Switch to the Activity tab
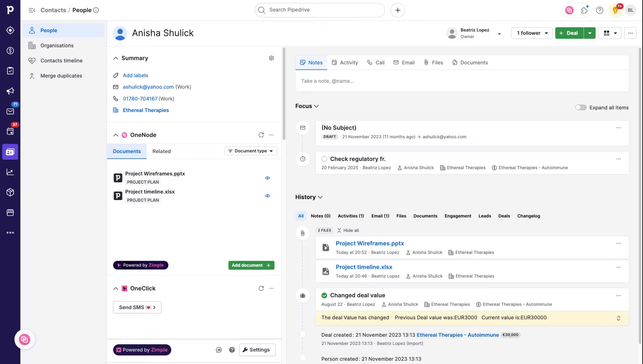Screen dimensions: 643x364 (x=345, y=63)
